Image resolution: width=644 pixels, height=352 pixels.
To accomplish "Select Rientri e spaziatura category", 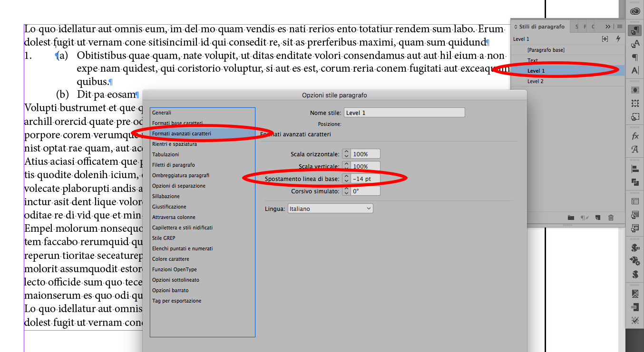I will tap(202, 144).
